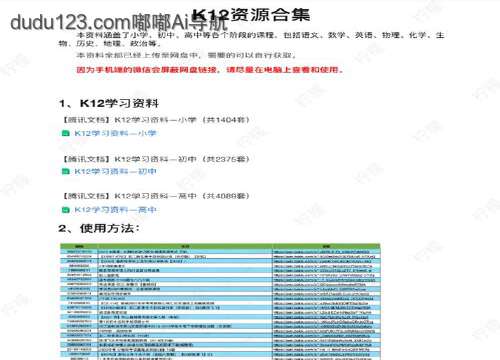Click the intro paragraph listing the subjects

tap(251, 39)
